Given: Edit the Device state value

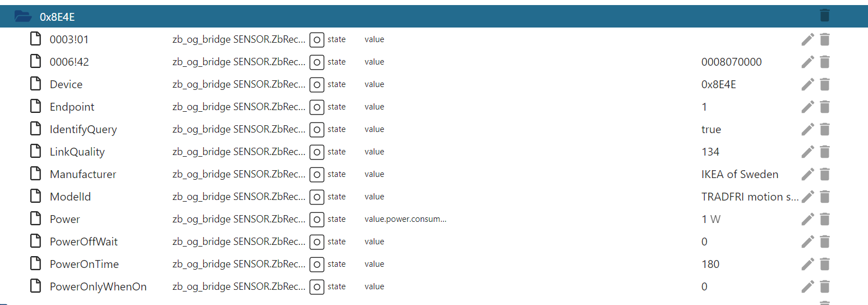Looking at the screenshot, I should [807, 84].
